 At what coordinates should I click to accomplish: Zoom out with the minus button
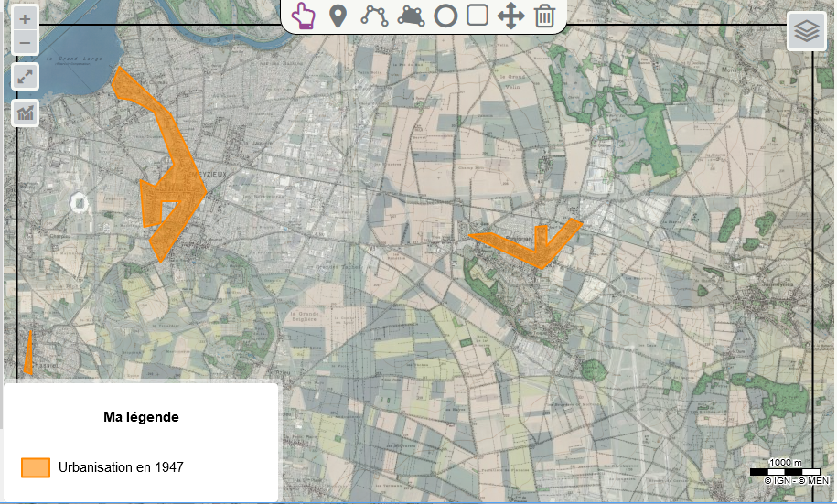[25, 42]
